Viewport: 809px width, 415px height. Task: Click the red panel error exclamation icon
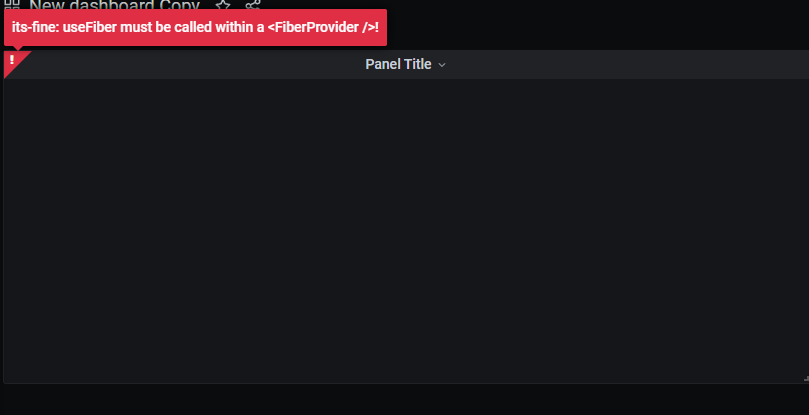pos(12,60)
